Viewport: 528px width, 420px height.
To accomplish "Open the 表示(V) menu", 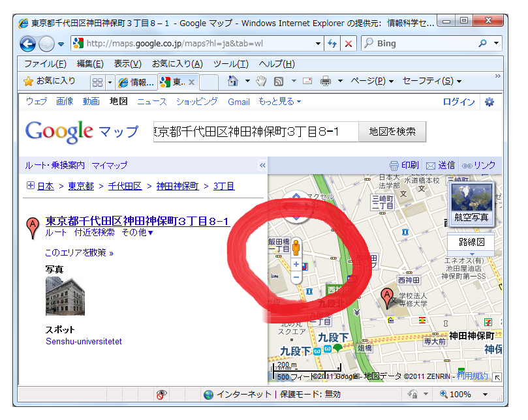I will [128, 64].
